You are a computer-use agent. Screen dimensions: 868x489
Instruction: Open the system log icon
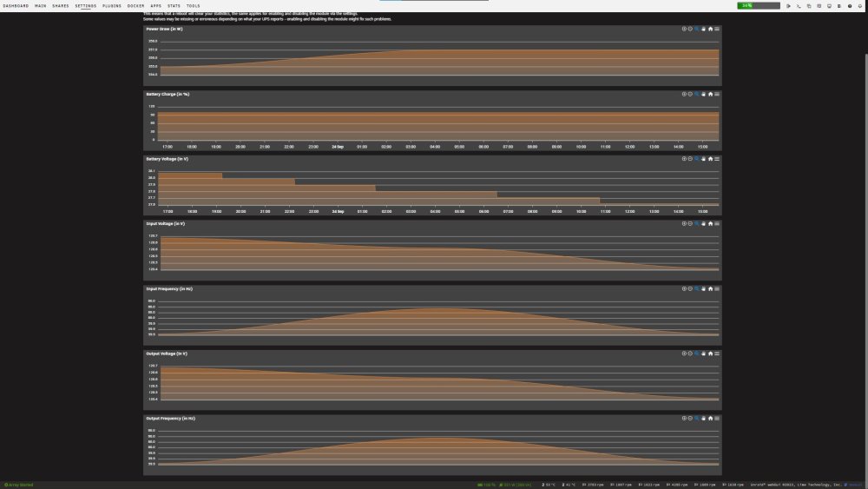pos(839,6)
